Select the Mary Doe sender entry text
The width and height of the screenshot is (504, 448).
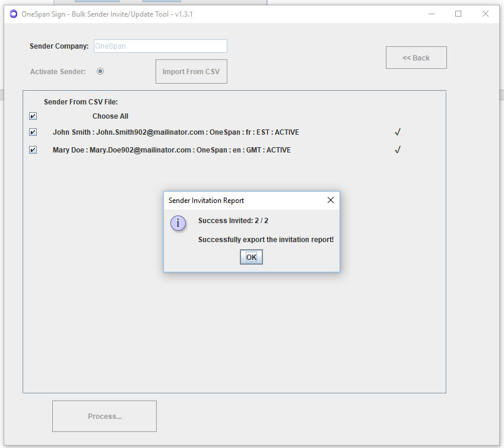point(172,150)
